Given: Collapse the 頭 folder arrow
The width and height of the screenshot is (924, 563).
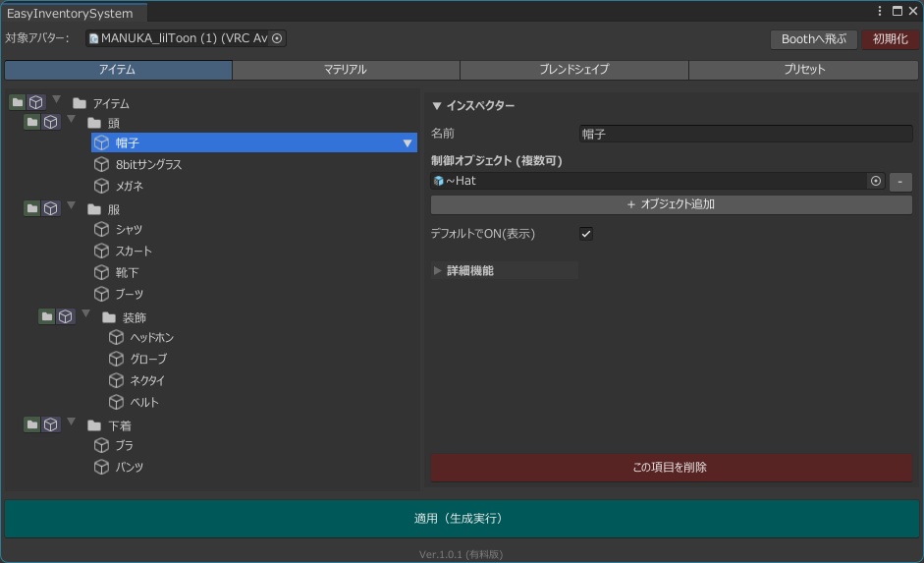Looking at the screenshot, I should pyautogui.click(x=72, y=119).
